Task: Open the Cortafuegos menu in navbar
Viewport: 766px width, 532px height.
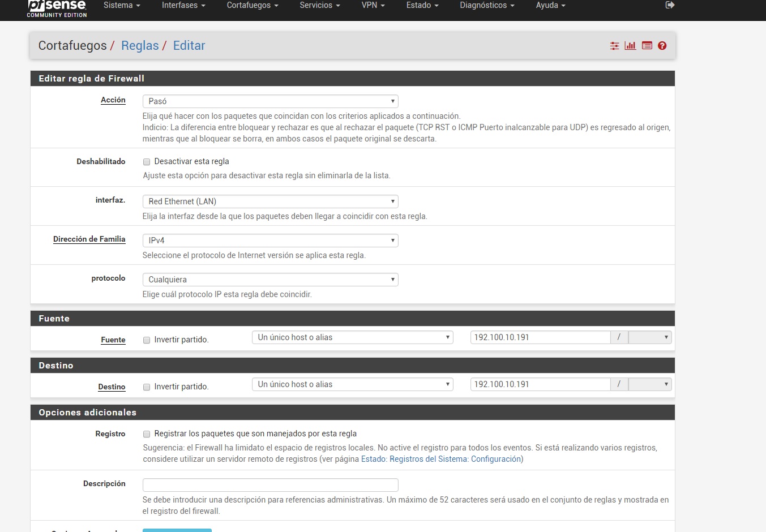Action: pos(253,6)
